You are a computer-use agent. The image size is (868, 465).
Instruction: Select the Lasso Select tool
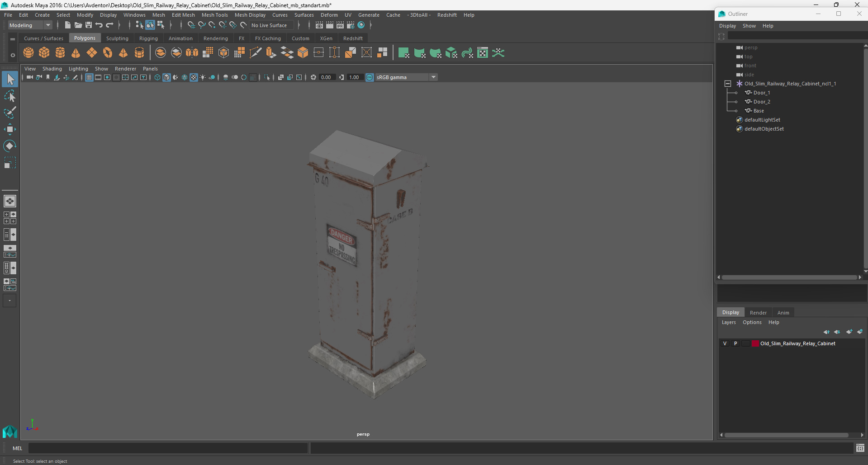tap(10, 96)
